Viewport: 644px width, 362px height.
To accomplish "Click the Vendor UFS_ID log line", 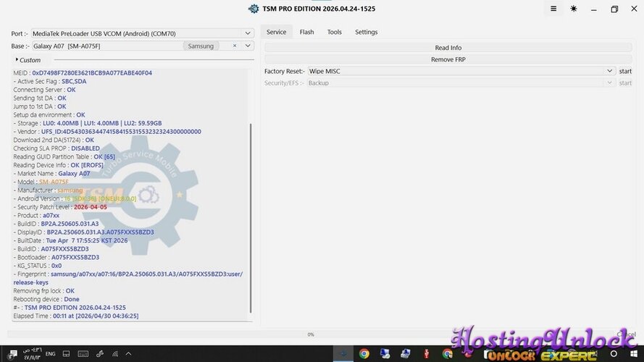I will [107, 131].
